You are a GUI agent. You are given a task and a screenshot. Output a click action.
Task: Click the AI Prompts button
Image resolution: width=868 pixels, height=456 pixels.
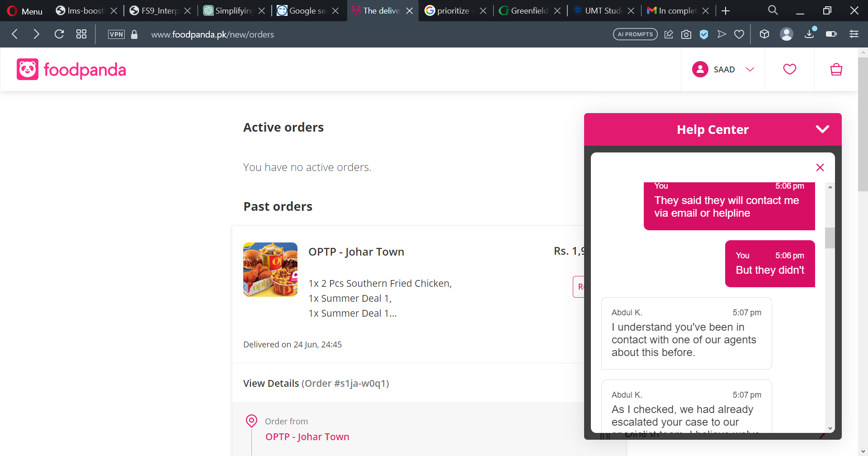pyautogui.click(x=635, y=34)
